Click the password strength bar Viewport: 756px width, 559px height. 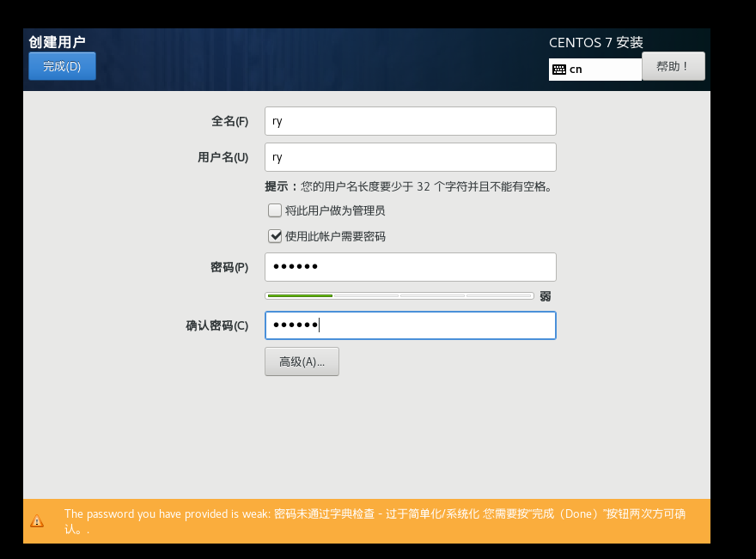[x=399, y=295]
